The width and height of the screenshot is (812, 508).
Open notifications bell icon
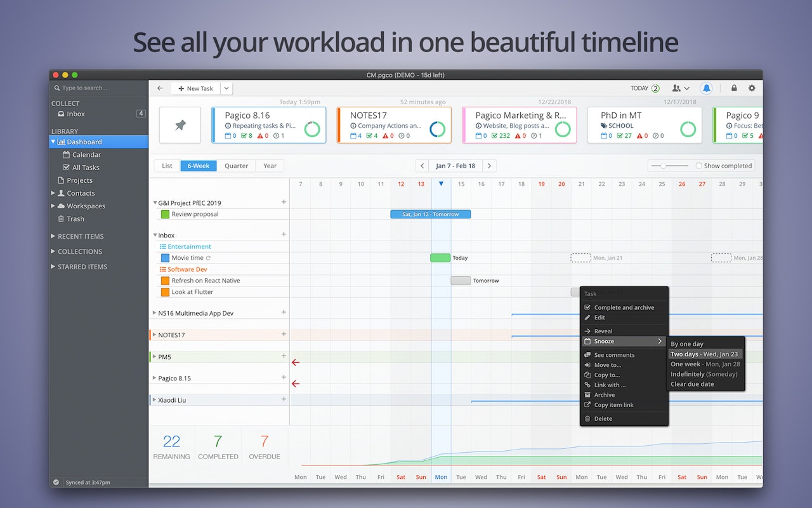[706, 88]
